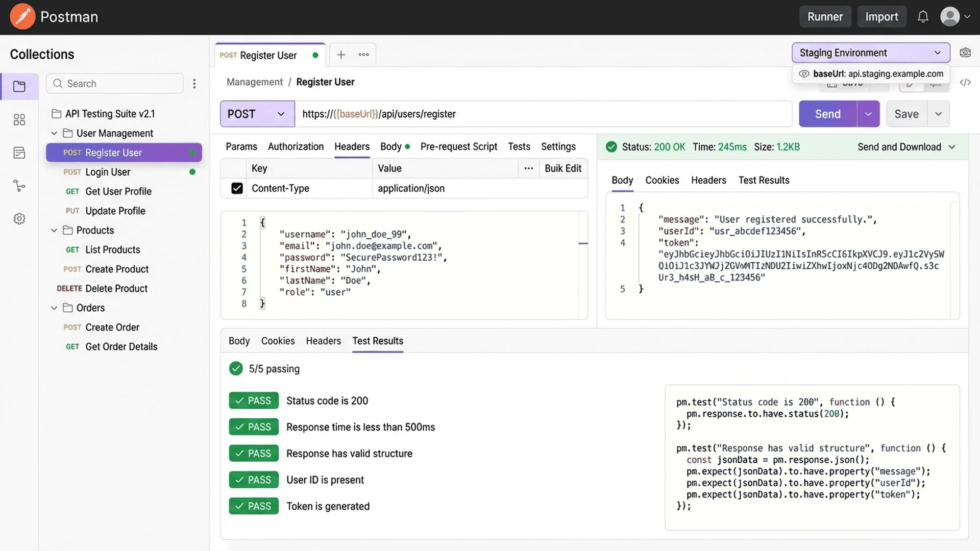The image size is (980, 551).
Task: Click the workspaces grid icon in sidebar
Action: click(19, 119)
